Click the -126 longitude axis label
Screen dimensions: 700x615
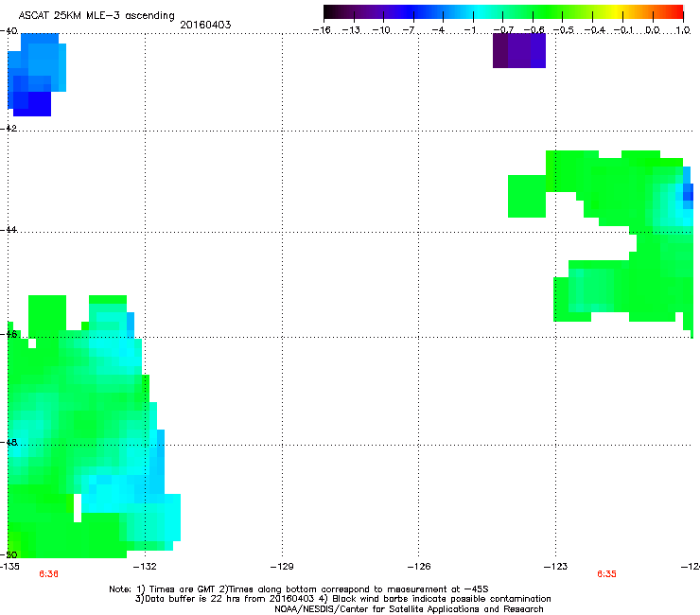pos(419,567)
